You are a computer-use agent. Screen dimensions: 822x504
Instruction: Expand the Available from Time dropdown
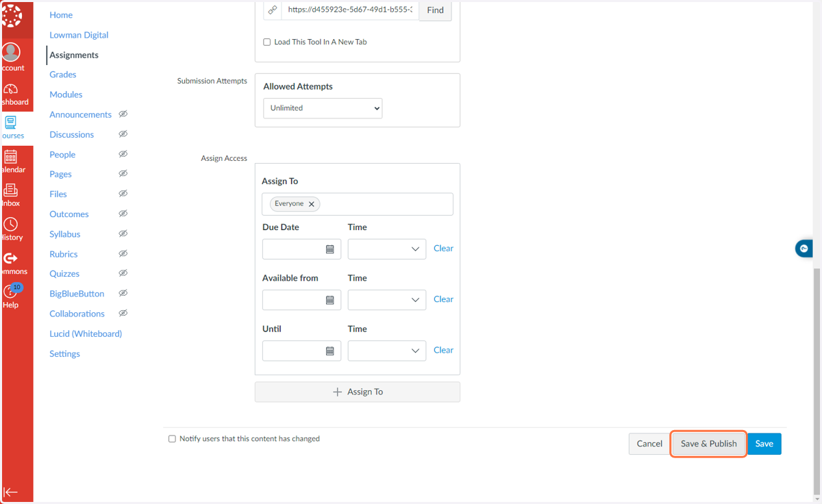387,300
